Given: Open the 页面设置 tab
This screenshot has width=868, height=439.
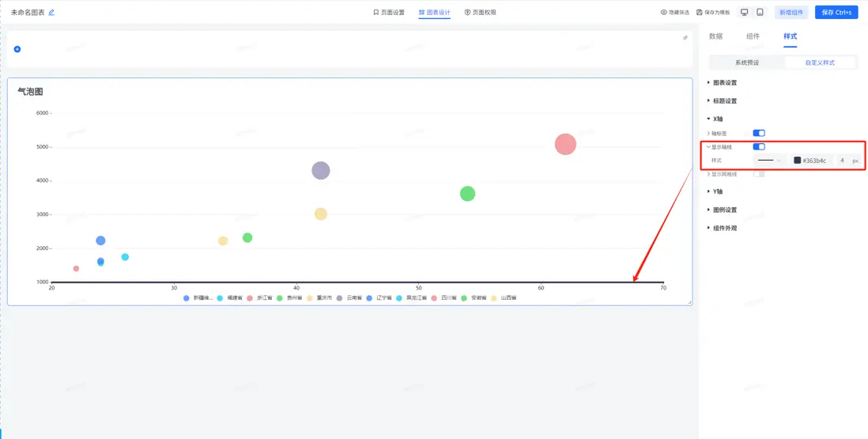Looking at the screenshot, I should [x=389, y=12].
